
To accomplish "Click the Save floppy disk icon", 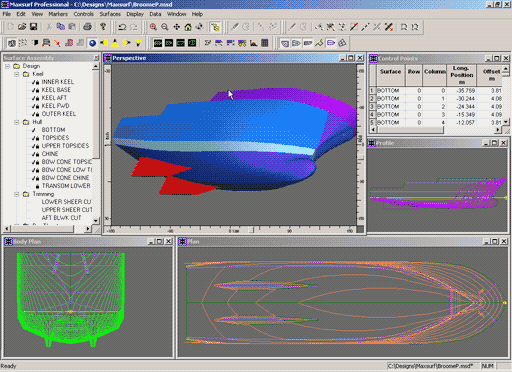I will 33,27.
